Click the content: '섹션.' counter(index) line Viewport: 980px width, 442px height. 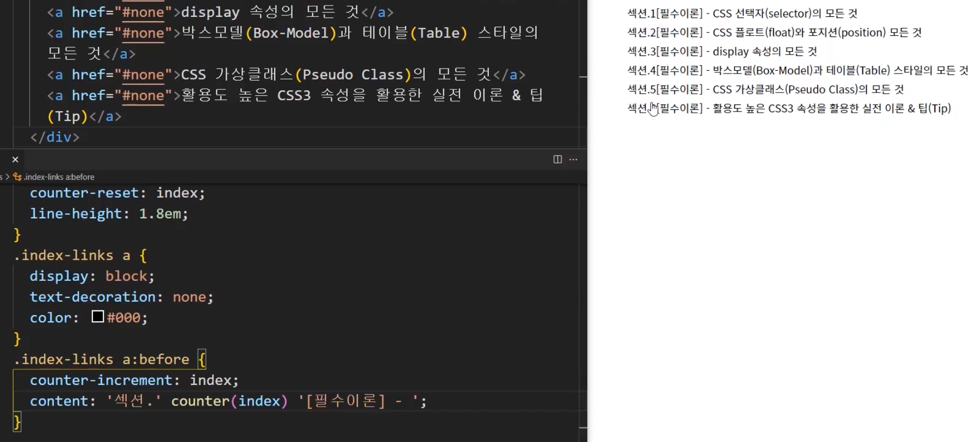click(228, 401)
